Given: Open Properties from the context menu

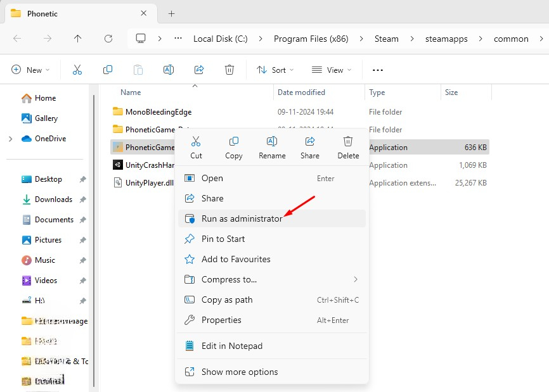Looking at the screenshot, I should coord(272,320).
